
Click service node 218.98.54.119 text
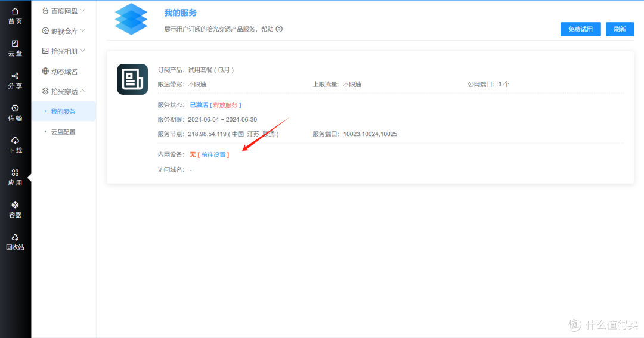[x=233, y=134]
